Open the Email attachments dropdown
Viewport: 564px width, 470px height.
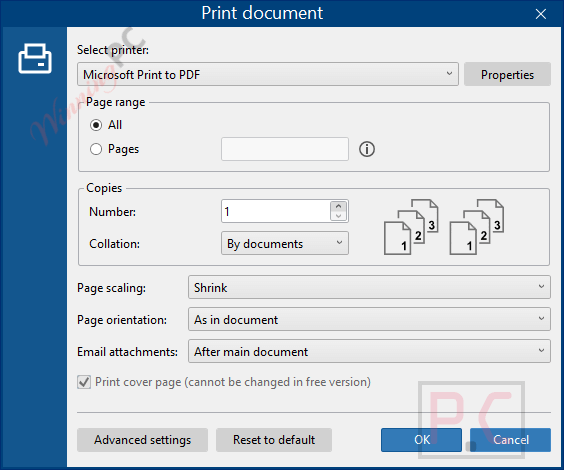click(369, 351)
